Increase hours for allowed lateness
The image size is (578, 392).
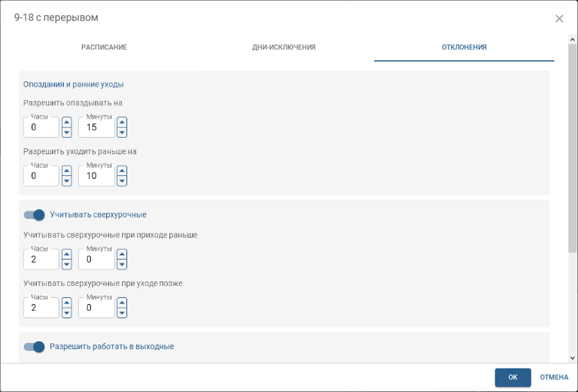coord(66,122)
